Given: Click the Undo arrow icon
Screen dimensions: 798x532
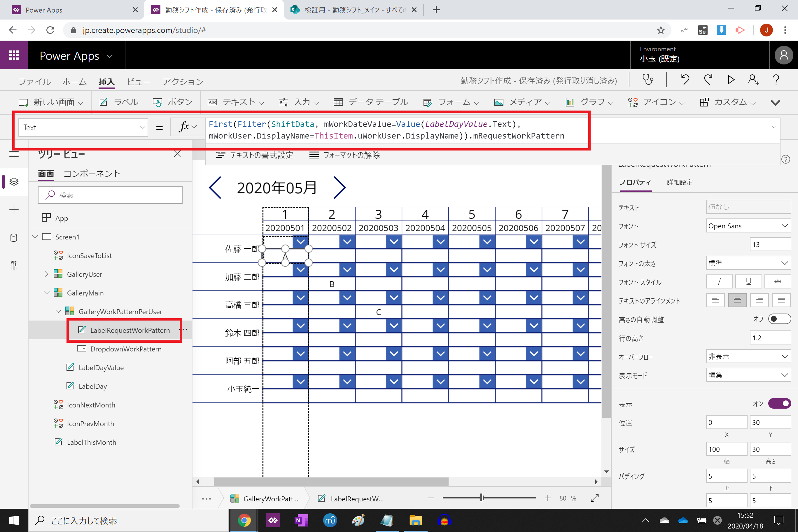Looking at the screenshot, I should coord(685,80).
